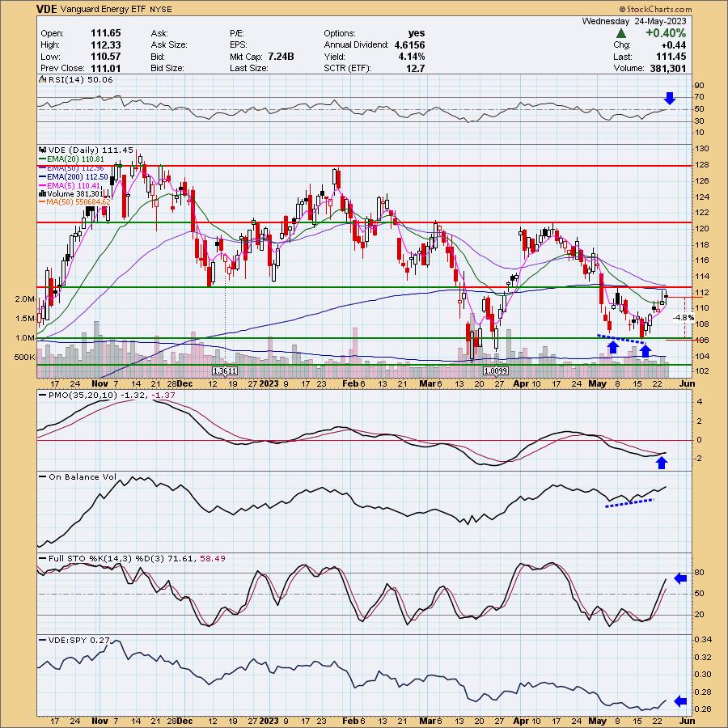Click the 128 price level on right axis

coord(702,165)
